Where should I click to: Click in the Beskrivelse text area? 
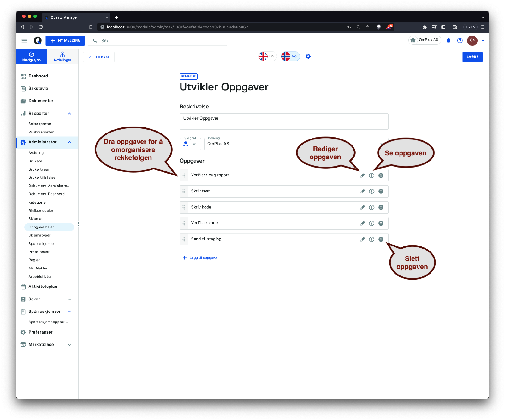(x=283, y=121)
